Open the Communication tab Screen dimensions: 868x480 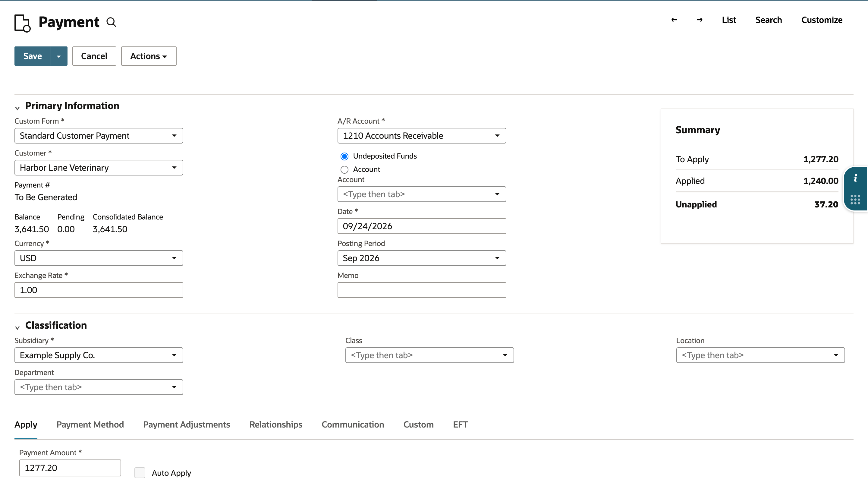coord(353,425)
